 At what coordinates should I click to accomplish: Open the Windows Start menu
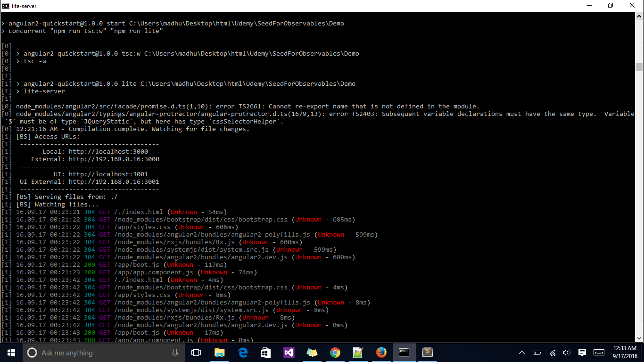[x=11, y=353]
